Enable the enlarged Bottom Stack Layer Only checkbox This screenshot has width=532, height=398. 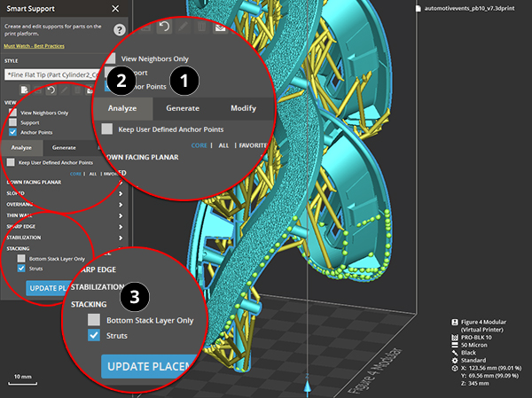click(x=94, y=320)
